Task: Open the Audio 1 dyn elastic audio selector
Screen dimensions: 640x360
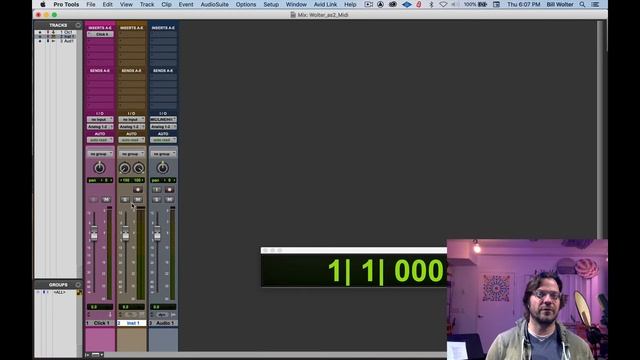Action: point(162,315)
